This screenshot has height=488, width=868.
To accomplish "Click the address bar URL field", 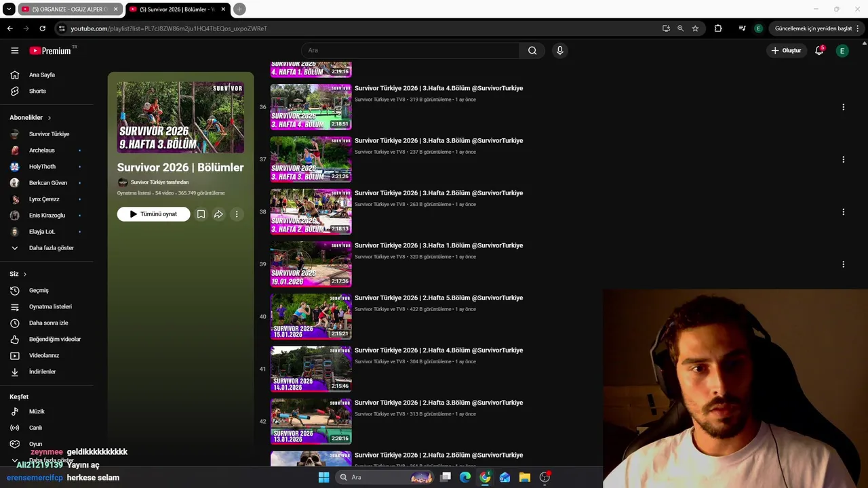I will pos(359,28).
